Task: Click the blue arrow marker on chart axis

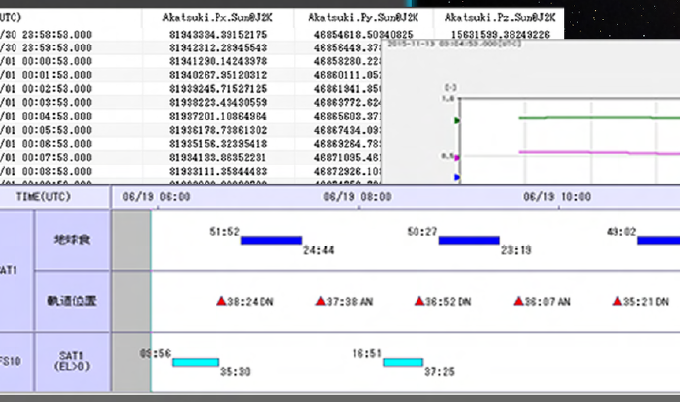Action: click(458, 177)
